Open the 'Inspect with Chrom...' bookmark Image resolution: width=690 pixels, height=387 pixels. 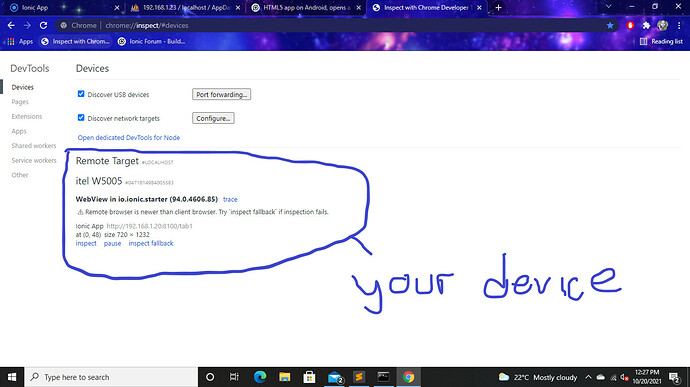point(75,41)
